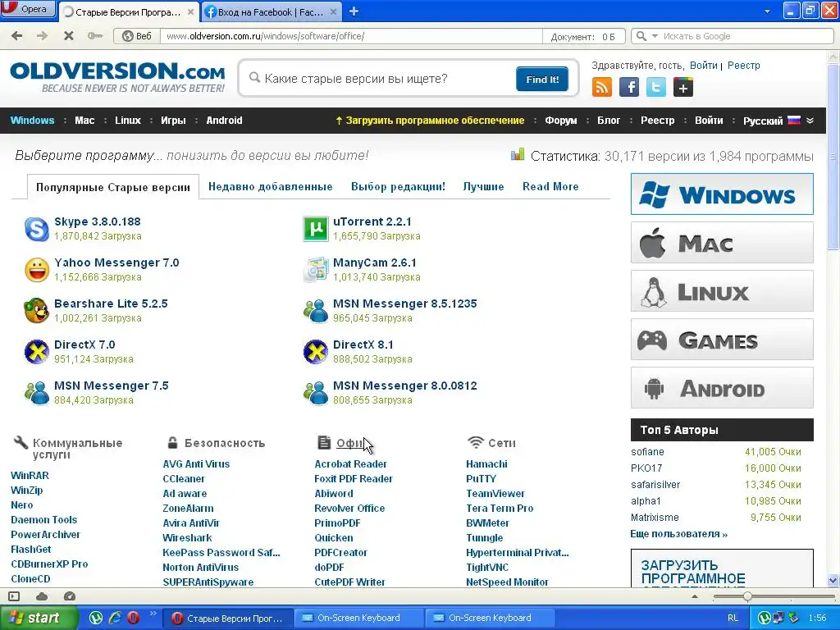Click the MSN Messenger 8.0.0812 icon
840x630 pixels.
[x=316, y=393]
